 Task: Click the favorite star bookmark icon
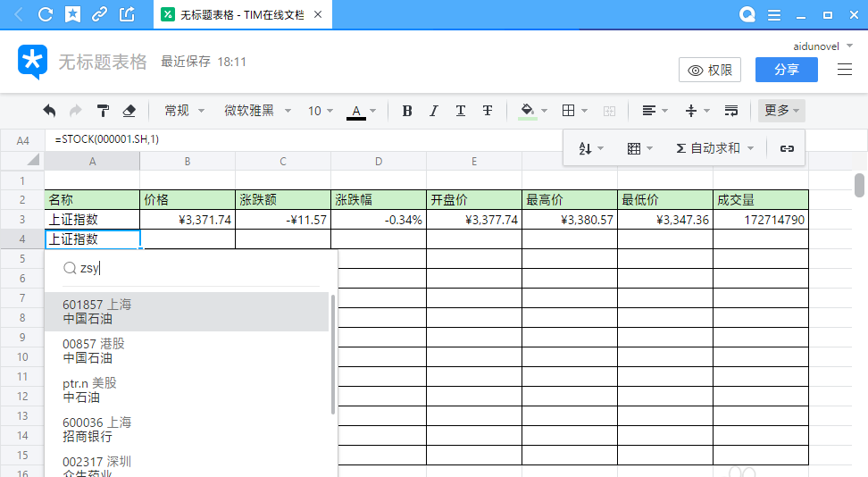tap(72, 14)
